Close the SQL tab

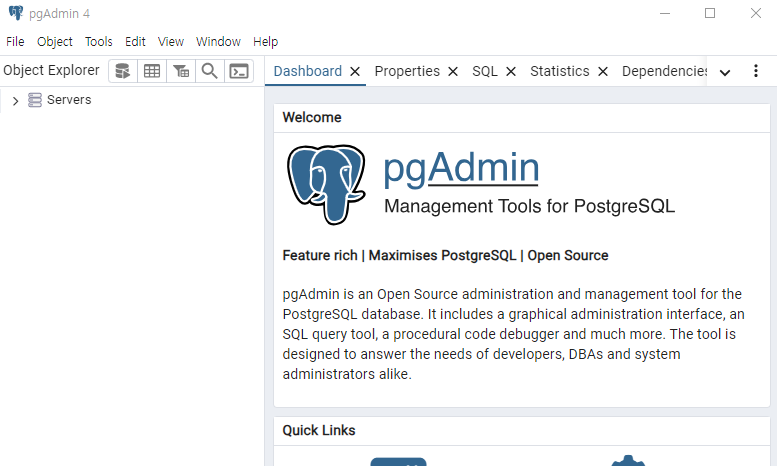point(511,72)
